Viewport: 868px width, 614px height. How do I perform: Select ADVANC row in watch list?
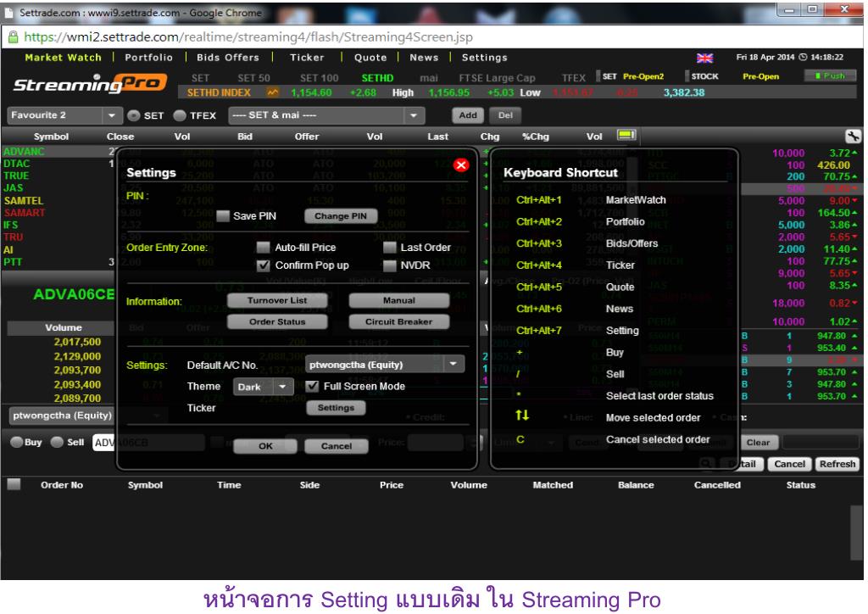pos(23,151)
